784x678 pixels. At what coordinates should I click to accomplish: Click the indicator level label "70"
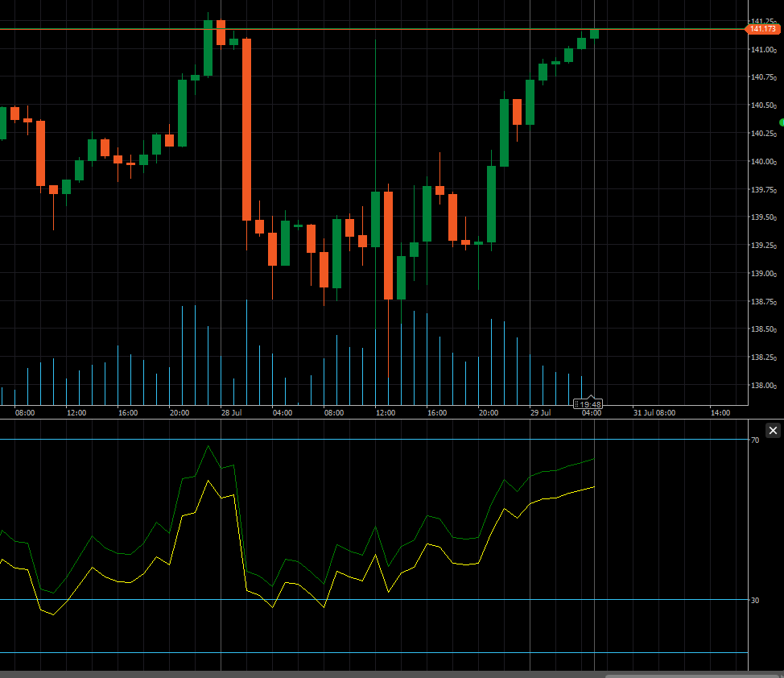pyautogui.click(x=755, y=440)
